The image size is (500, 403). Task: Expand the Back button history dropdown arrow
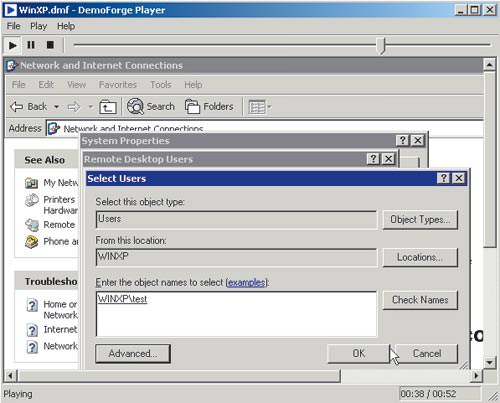point(57,107)
